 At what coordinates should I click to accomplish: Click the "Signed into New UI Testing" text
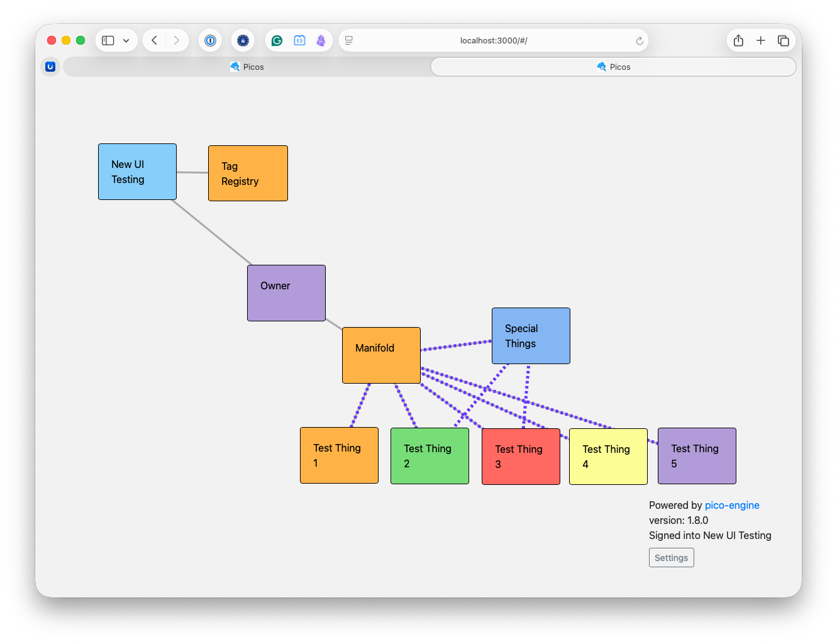click(710, 535)
